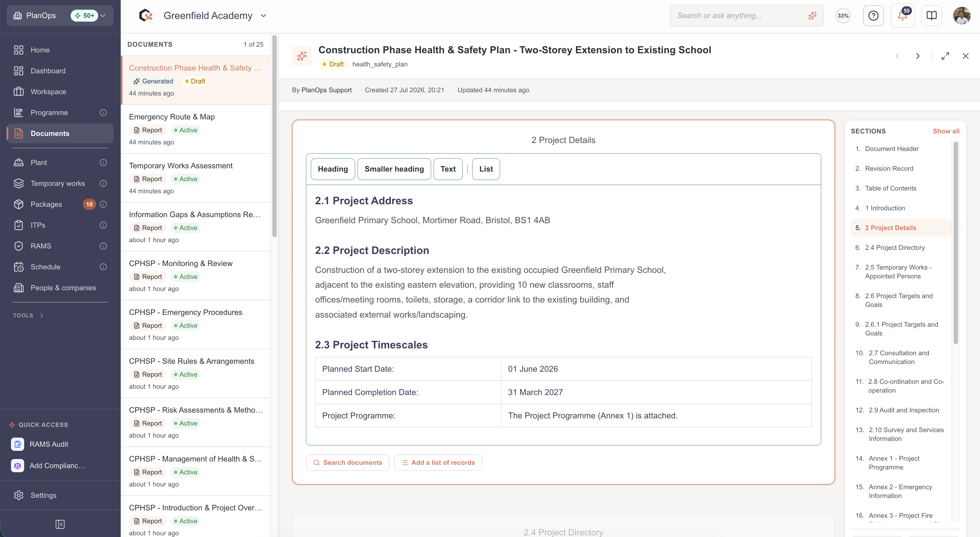
Task: Go to the next document arrow
Action: (918, 56)
